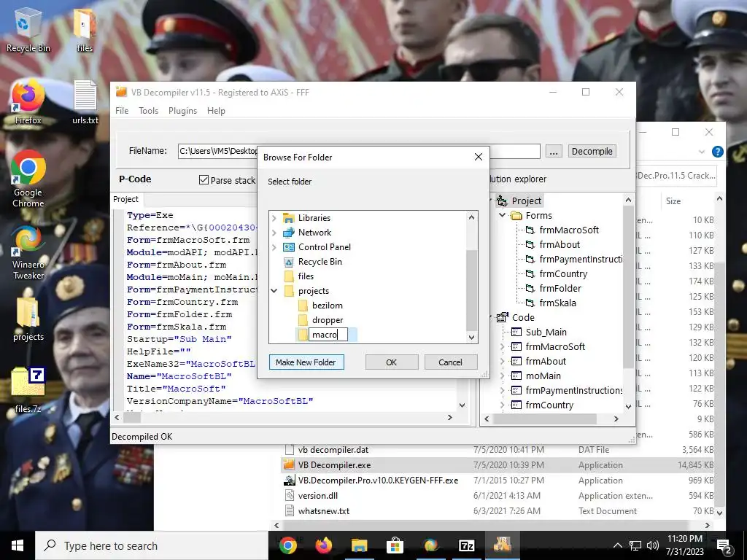Click the browse ellipsis button
This screenshot has width=747, height=560.
(554, 152)
